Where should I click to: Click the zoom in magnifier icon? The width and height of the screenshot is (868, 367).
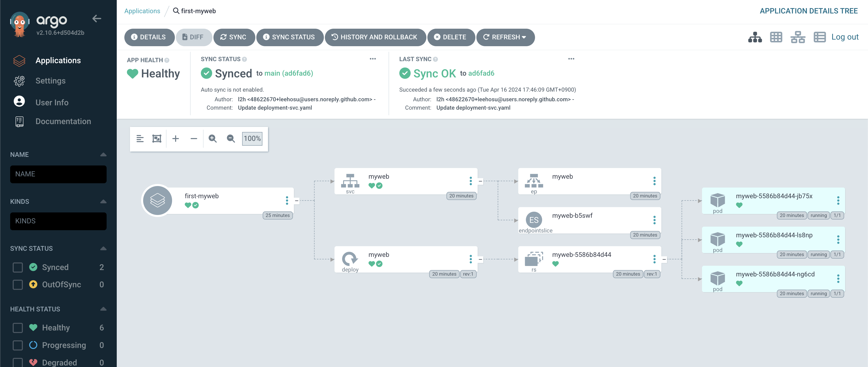click(x=212, y=139)
